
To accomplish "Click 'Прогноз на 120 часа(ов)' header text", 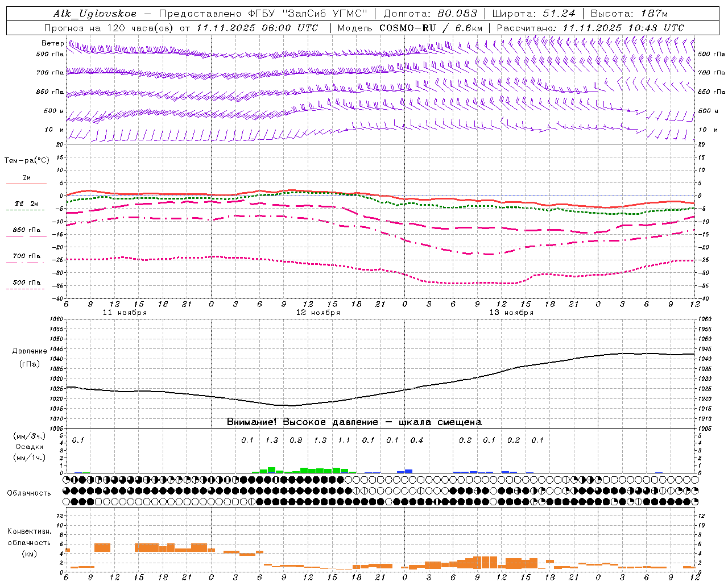I will click(x=109, y=28).
